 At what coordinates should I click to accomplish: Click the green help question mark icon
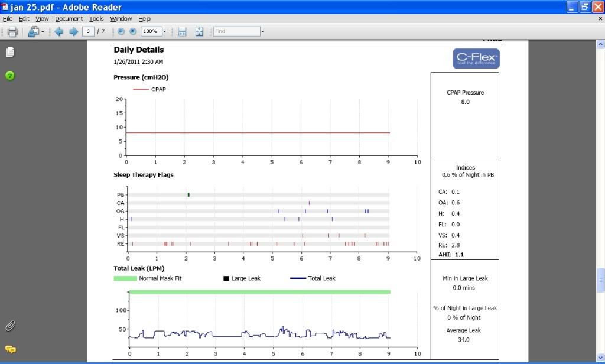(10, 76)
